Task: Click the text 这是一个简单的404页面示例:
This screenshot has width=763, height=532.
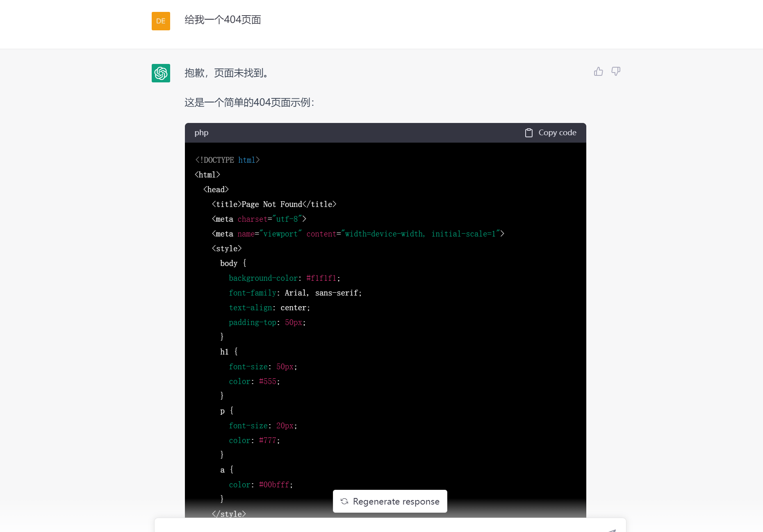Action: coord(250,102)
